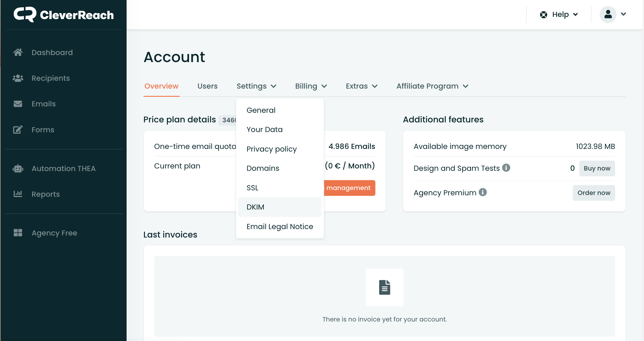This screenshot has width=644, height=341.
Task: Switch to the Users tab
Action: point(207,86)
